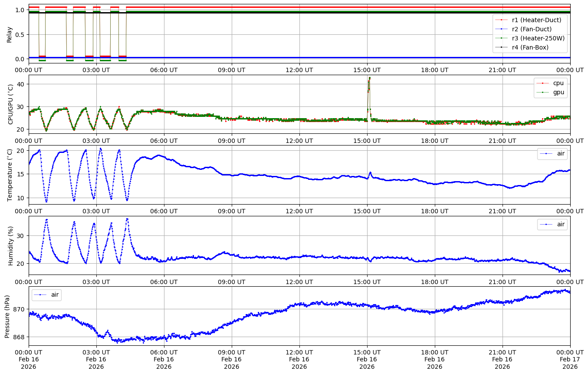Select the r4 (Fan-Box) legend entry
Screen dimensions: 588x374
pos(530,47)
